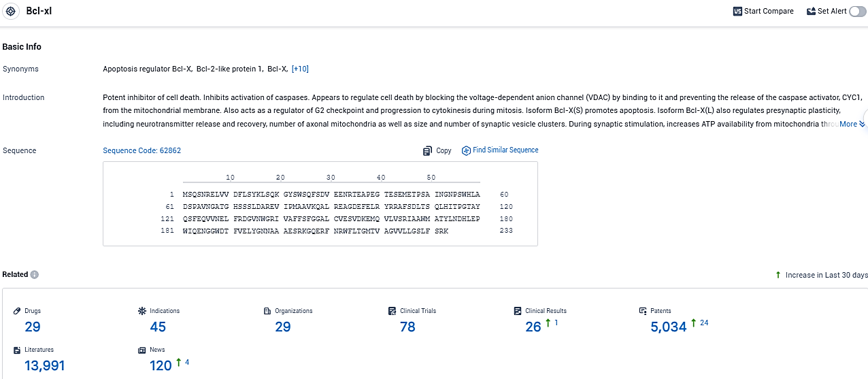868x379 pixels.
Task: Click the Organizations building icon
Action: [x=267, y=311]
